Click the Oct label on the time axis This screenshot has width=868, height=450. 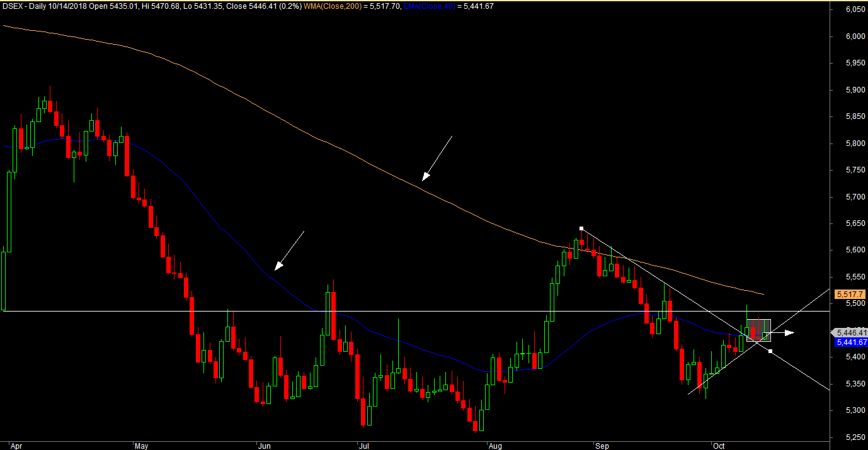719,445
